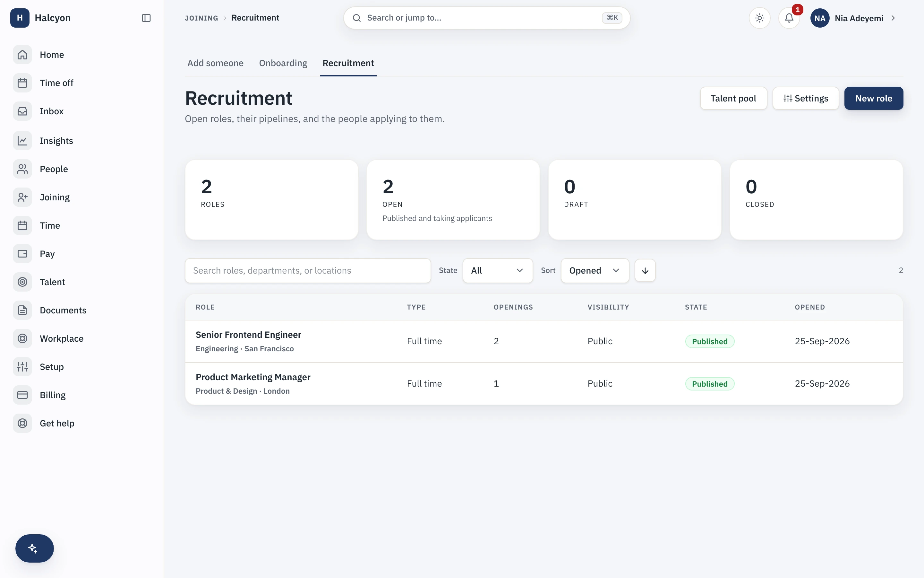Open Billing card icon
The width and height of the screenshot is (924, 578).
[22, 395]
